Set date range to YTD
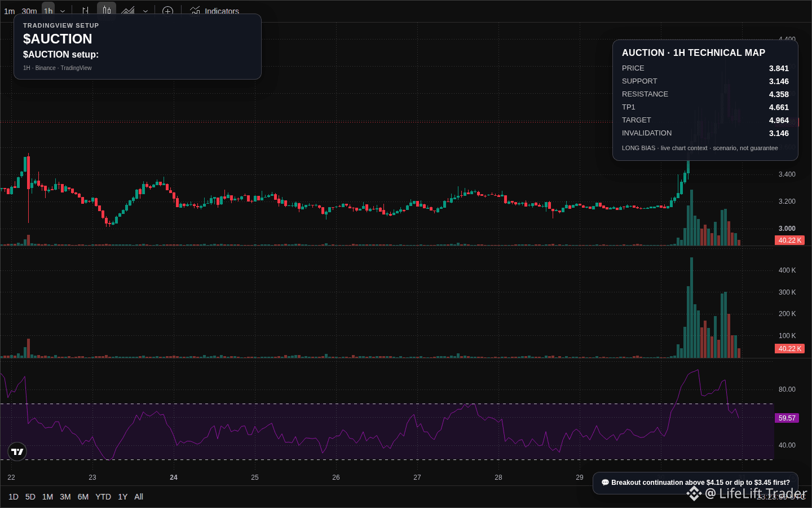Screen dimensions: 812x508 [x=103, y=497]
